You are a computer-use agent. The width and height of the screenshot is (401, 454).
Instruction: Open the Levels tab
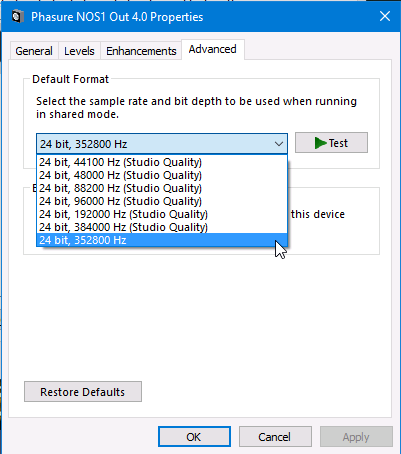79,51
